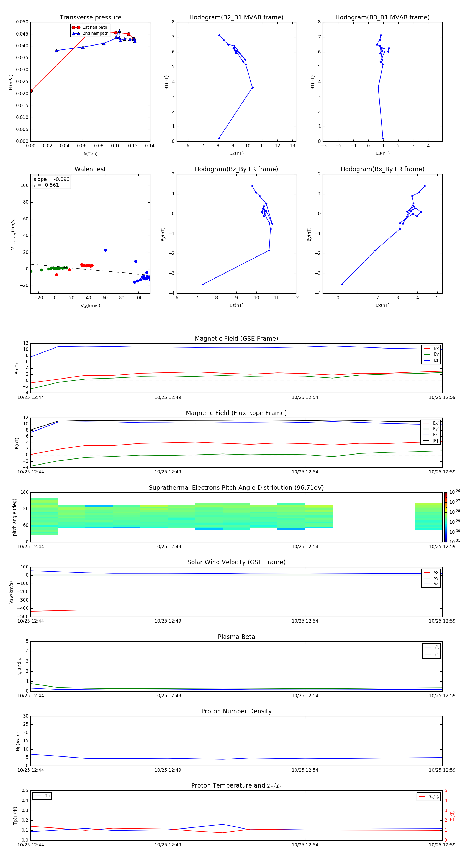Click the red Transverse pressure point at A=0

tap(31, 91)
